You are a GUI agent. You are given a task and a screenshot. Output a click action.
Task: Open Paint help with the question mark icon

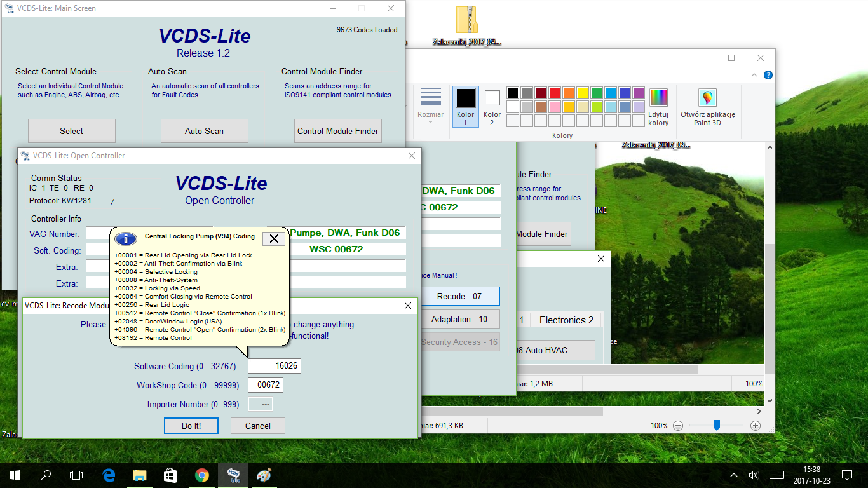click(x=768, y=75)
